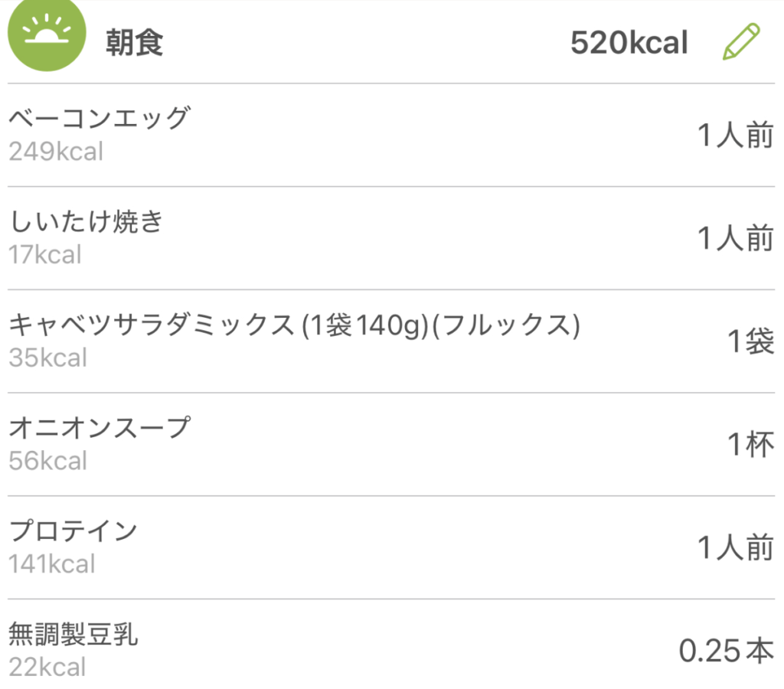This screenshot has height=689, width=784.
Task: Open the プロテイン food entry
Action: 73,531
